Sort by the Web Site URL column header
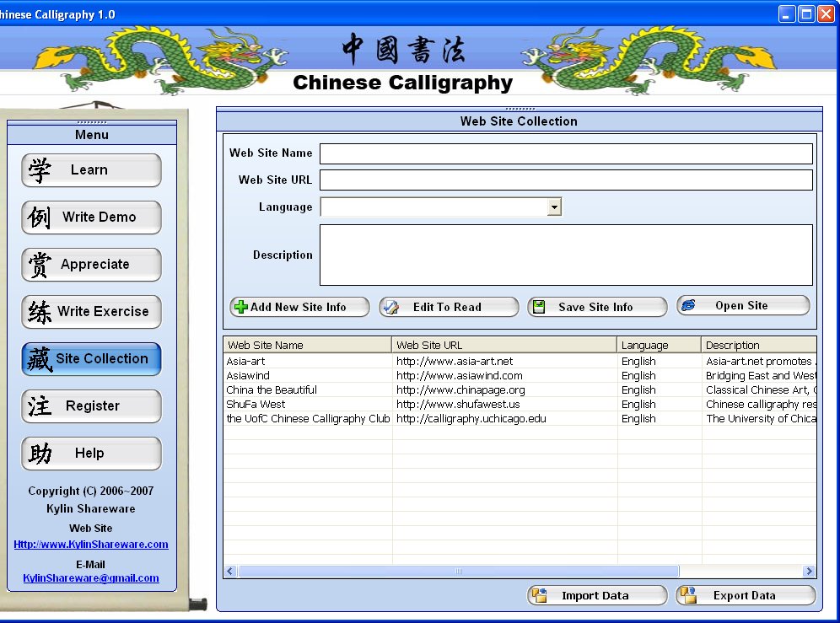Image resolution: width=840 pixels, height=623 pixels. [x=504, y=345]
